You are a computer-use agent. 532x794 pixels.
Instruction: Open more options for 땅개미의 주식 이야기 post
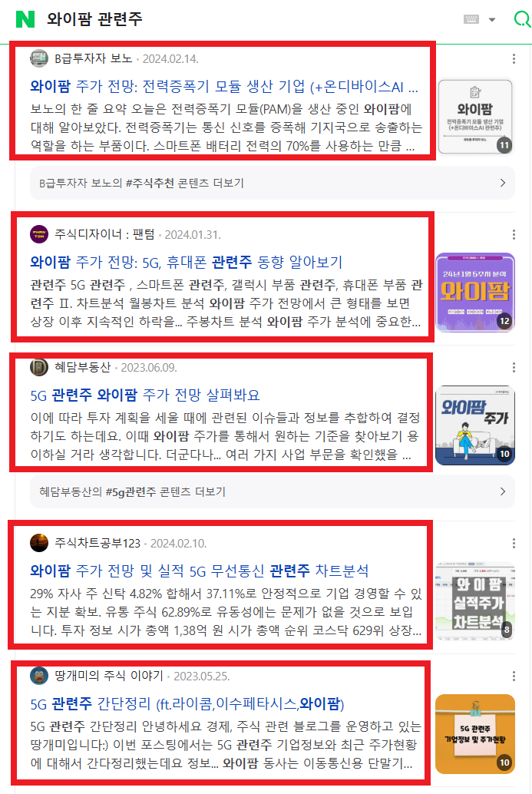[514, 676]
